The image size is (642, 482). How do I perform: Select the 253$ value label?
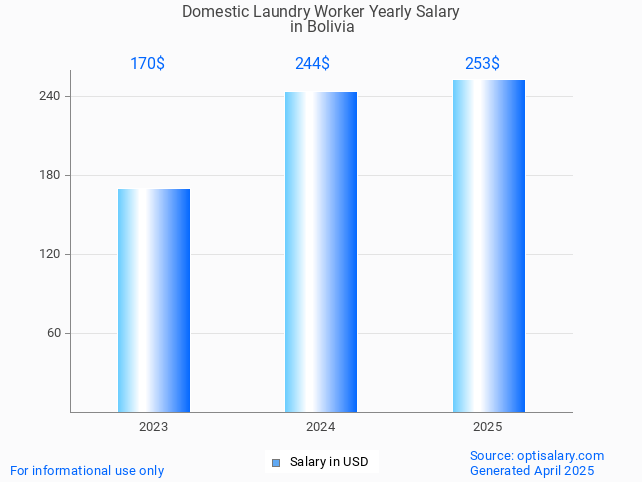coord(482,64)
